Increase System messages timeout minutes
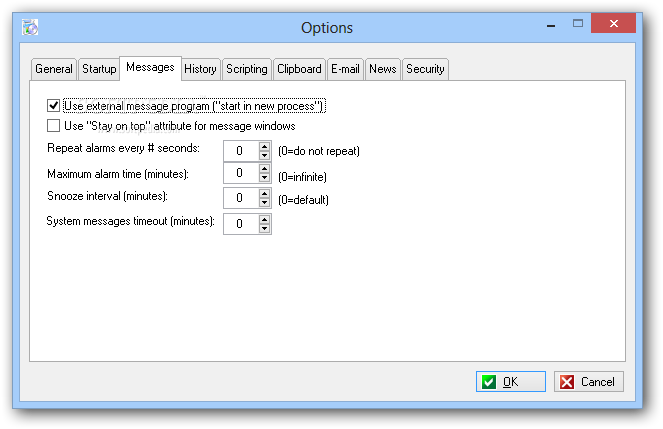The height and width of the screenshot is (429, 663). [265, 219]
